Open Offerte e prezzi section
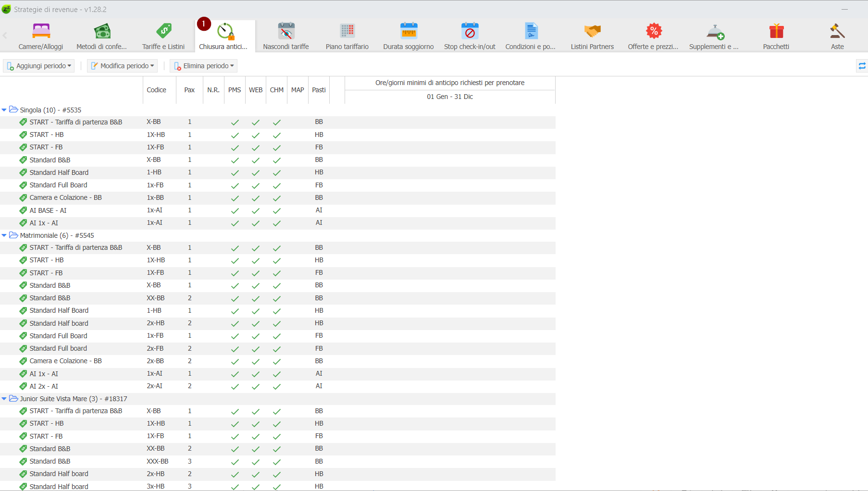The height and width of the screenshot is (491, 868). [x=653, y=37]
